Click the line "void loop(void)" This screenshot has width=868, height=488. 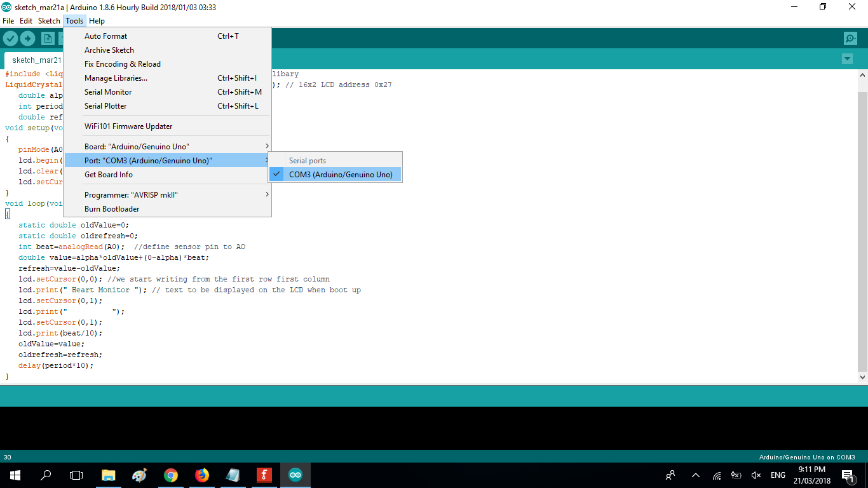click(x=34, y=203)
